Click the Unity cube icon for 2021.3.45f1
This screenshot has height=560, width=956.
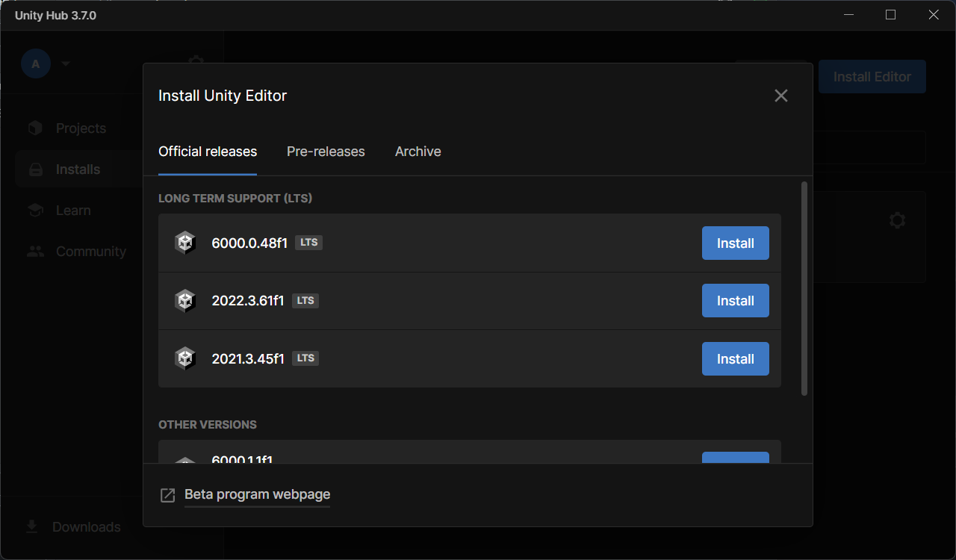tap(184, 359)
